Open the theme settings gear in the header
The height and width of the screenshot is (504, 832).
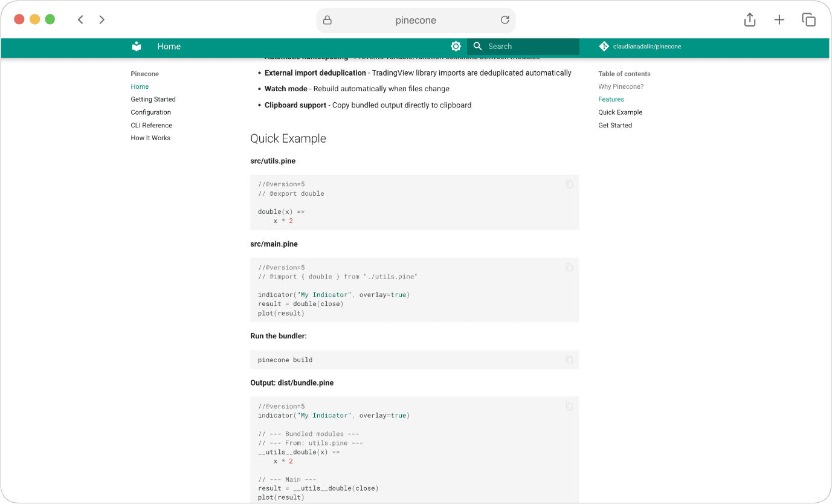click(x=456, y=46)
